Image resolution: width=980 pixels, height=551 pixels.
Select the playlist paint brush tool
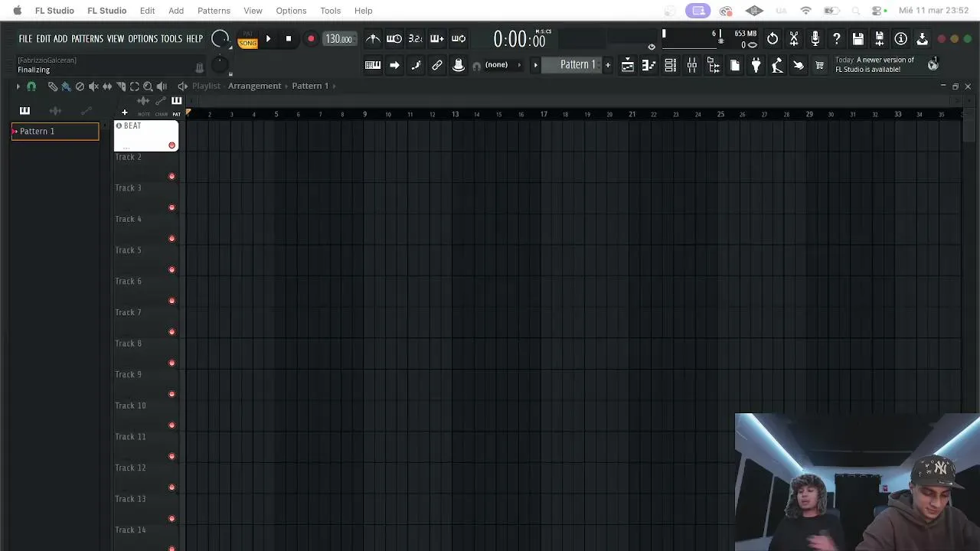click(66, 86)
